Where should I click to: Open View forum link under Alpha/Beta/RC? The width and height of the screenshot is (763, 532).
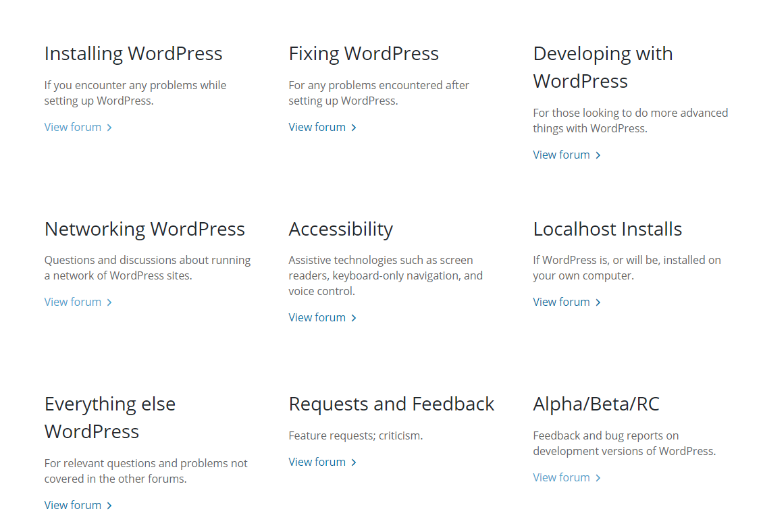[567, 477]
